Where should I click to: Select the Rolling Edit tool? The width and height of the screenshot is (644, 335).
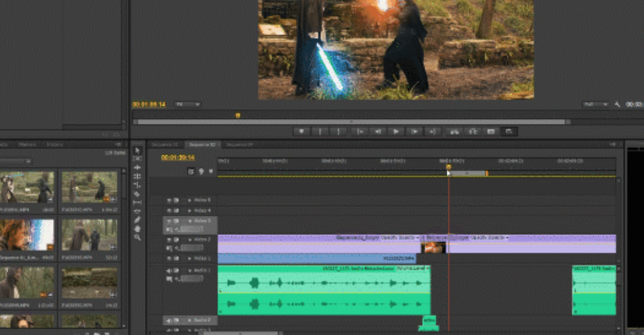[x=138, y=176]
